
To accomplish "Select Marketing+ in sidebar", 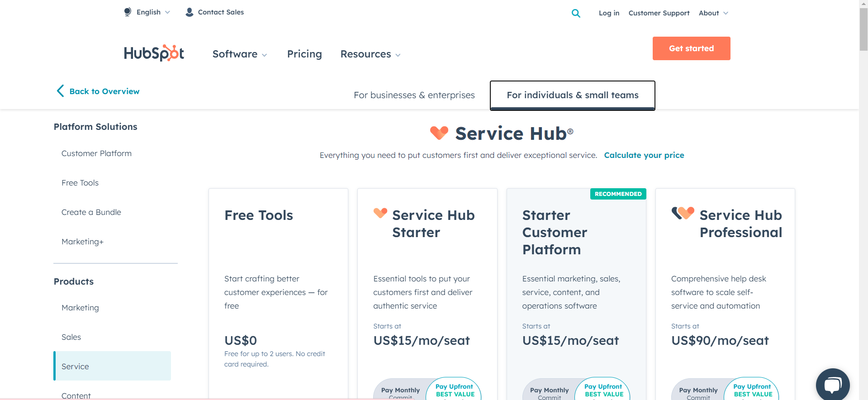I will (x=83, y=242).
